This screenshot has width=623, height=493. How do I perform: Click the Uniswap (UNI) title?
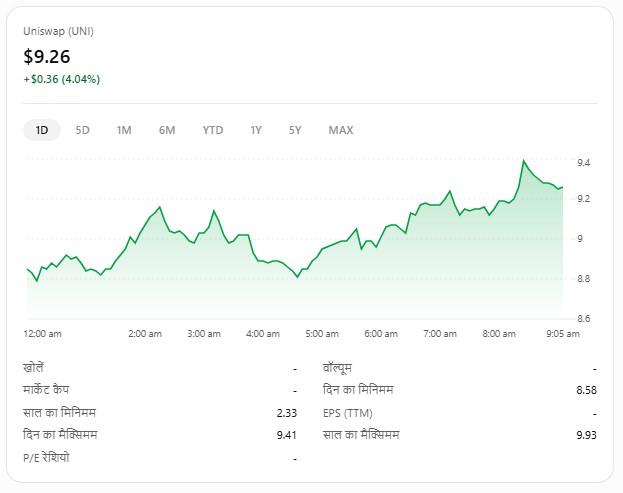[58, 31]
